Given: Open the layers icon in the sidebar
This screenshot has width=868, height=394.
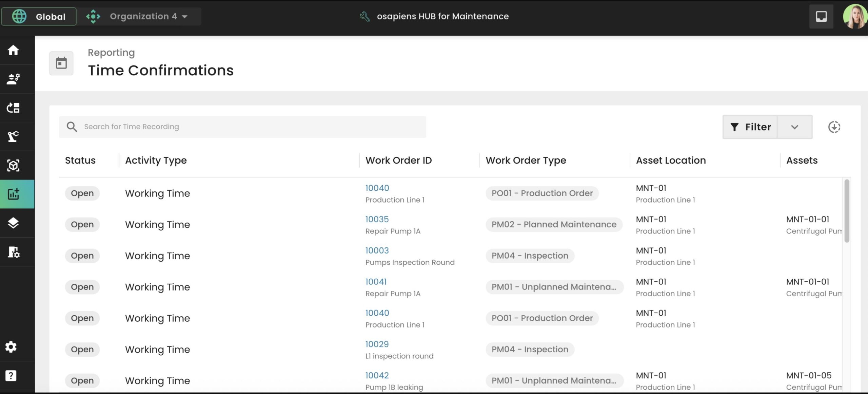Looking at the screenshot, I should click(14, 223).
